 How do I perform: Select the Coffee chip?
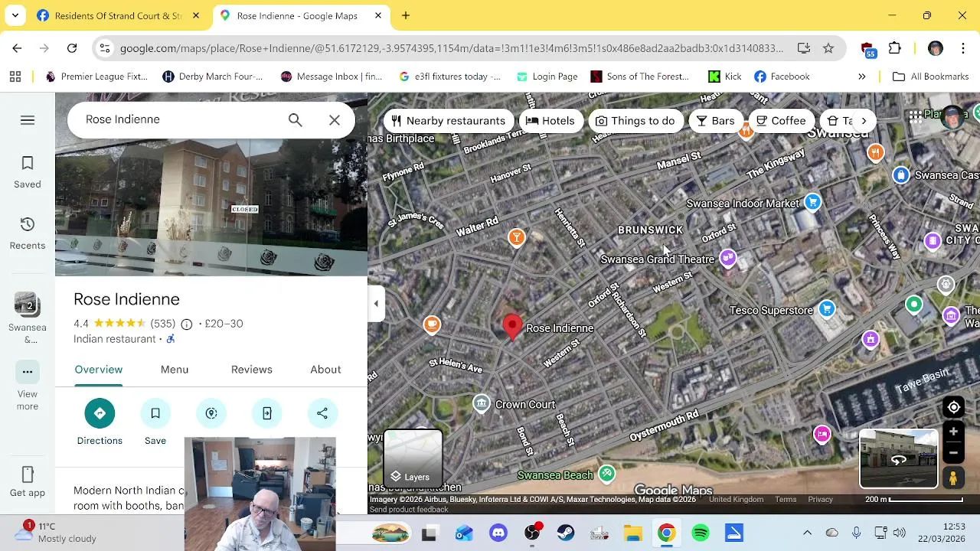[x=781, y=121]
